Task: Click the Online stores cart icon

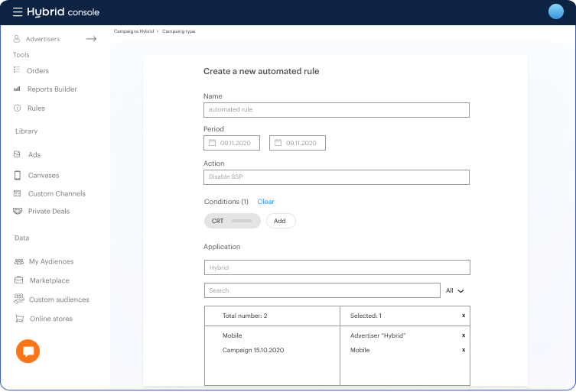Action: click(x=19, y=319)
